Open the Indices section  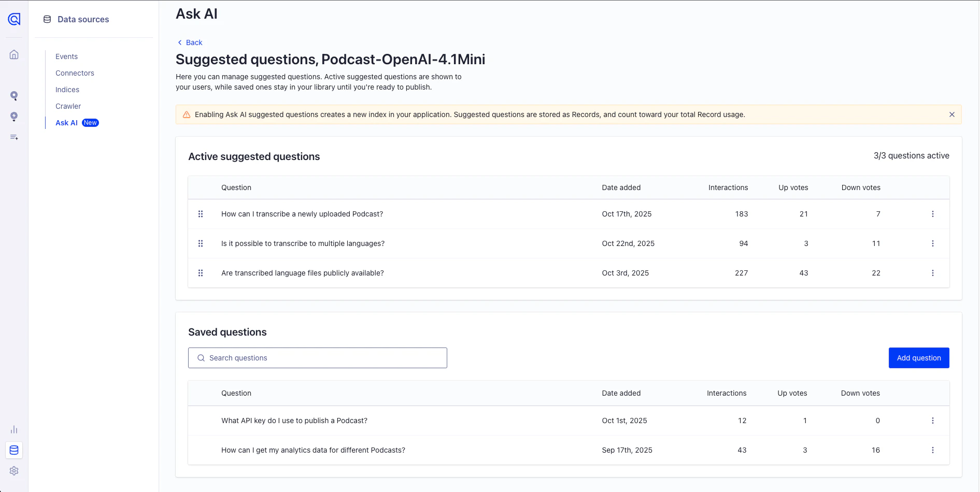pos(67,90)
